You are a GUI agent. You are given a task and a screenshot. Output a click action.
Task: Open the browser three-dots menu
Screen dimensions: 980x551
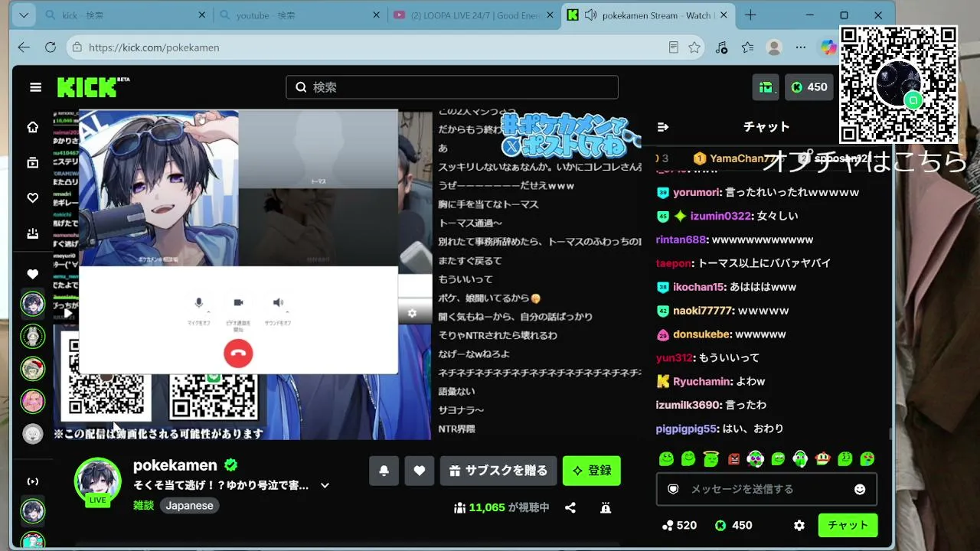click(x=801, y=47)
